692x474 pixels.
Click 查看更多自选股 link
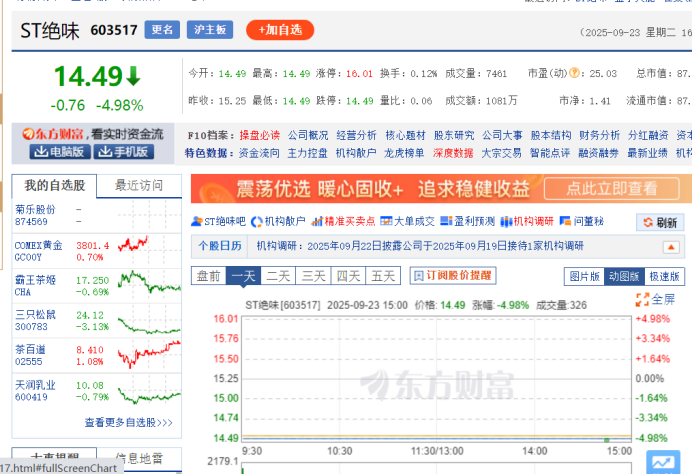[x=128, y=423]
